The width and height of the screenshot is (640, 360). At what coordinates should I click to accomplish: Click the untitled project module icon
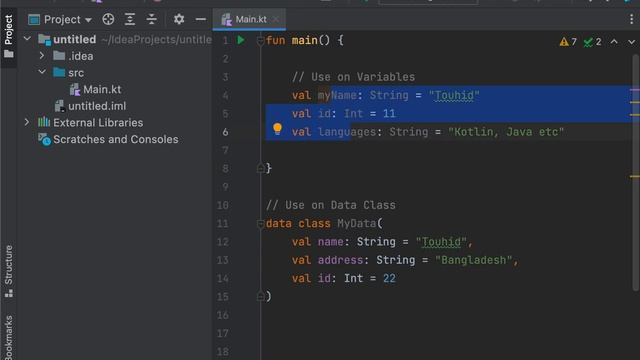pyautogui.click(x=44, y=40)
